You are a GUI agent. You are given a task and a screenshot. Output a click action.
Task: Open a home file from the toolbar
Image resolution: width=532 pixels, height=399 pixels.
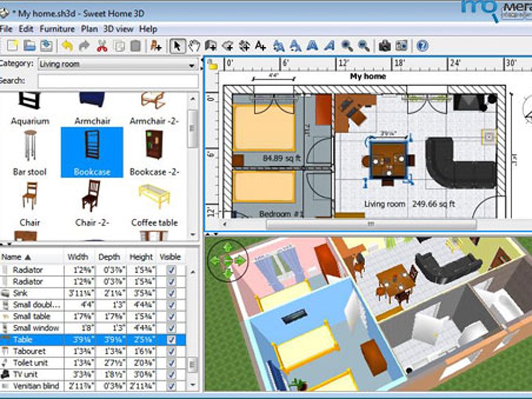coord(30,46)
